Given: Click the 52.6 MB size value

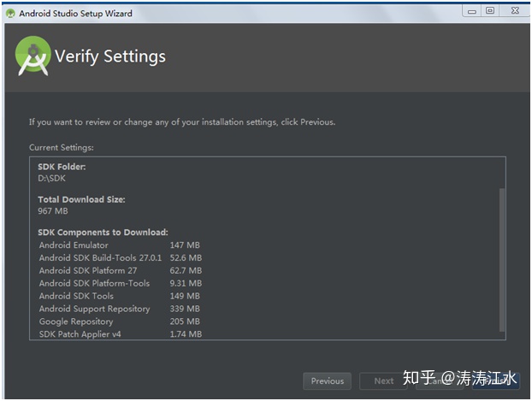Looking at the screenshot, I should 186,258.
